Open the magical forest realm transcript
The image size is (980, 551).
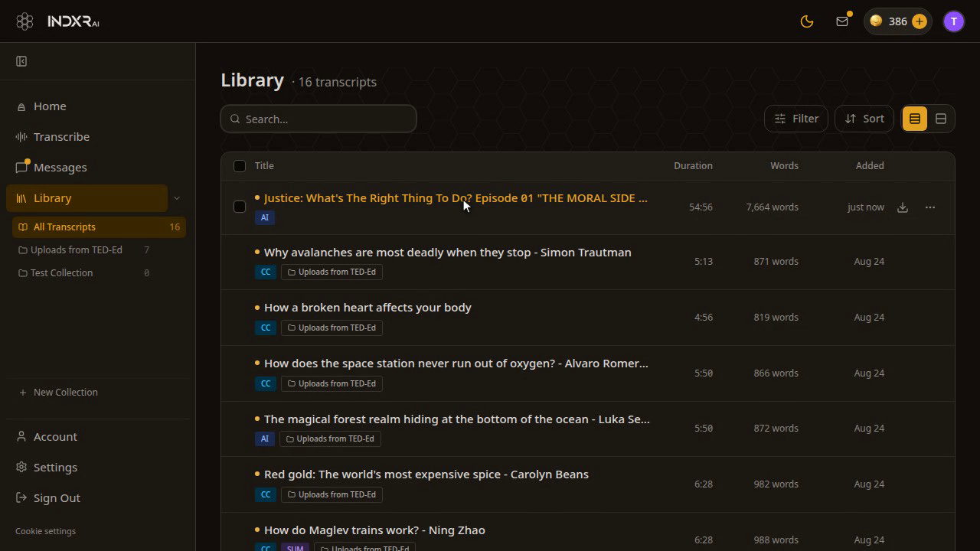tap(457, 419)
